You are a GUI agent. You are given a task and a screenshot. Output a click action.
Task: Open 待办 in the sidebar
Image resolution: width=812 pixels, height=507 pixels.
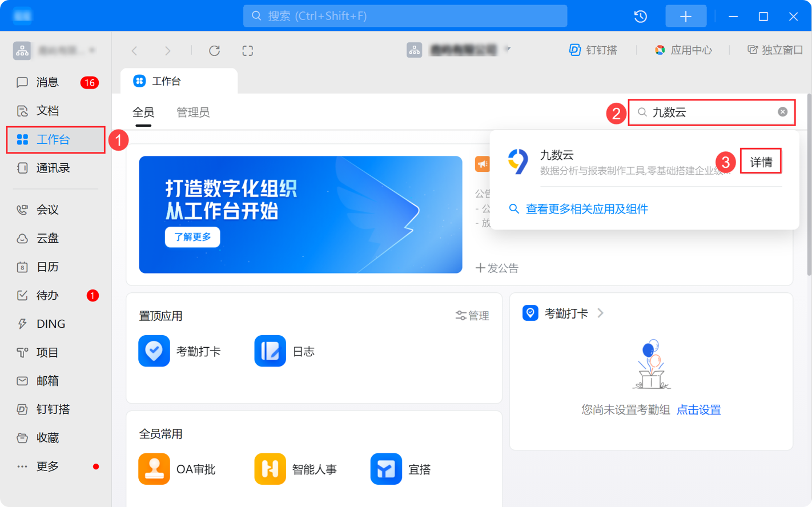55,295
